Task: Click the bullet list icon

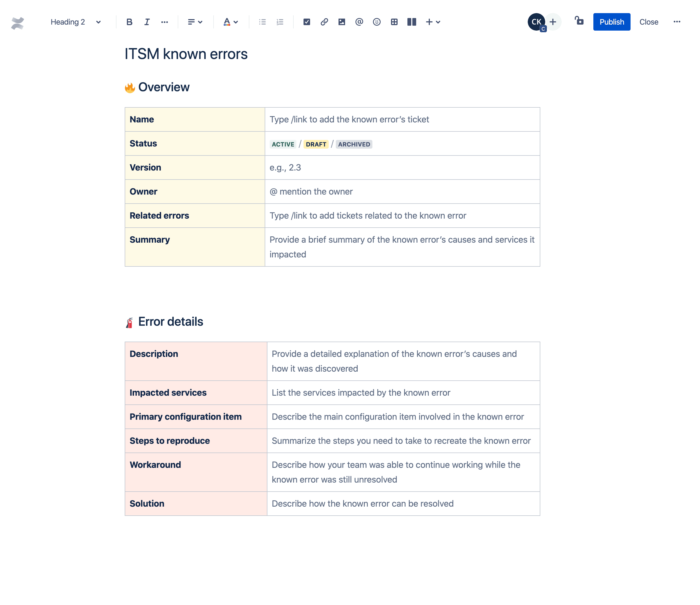Action: (262, 22)
